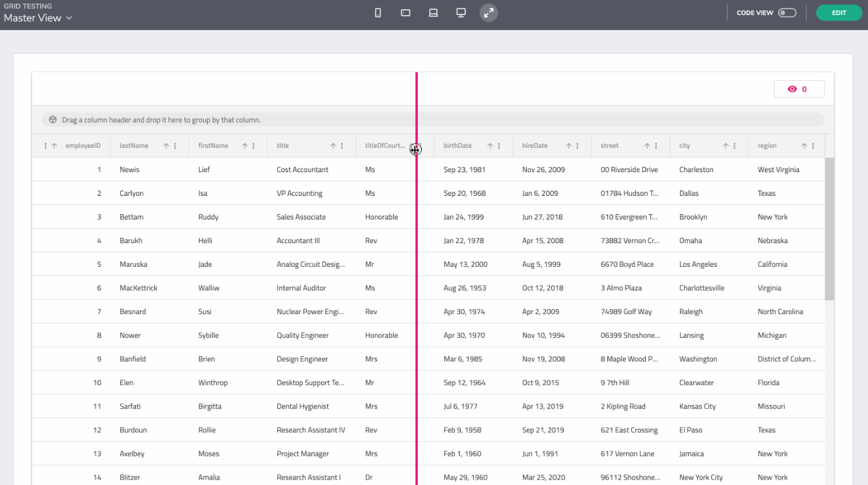
Task: Click the group-by hint info icon
Action: click(x=53, y=119)
